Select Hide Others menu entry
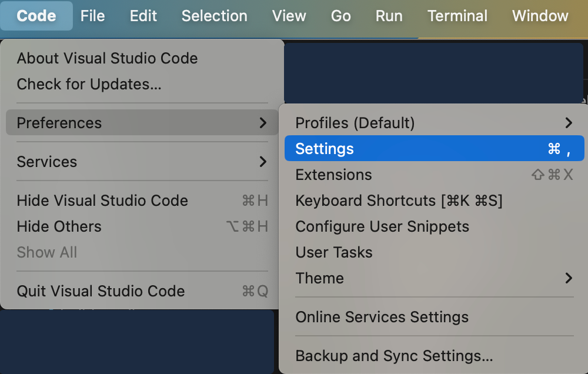This screenshot has height=374, width=588. tap(142, 226)
